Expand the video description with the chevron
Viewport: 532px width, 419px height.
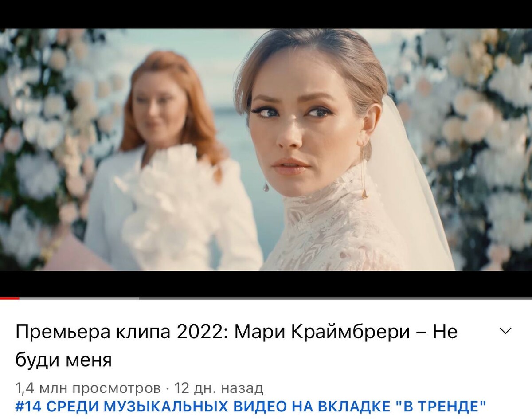[505, 331]
